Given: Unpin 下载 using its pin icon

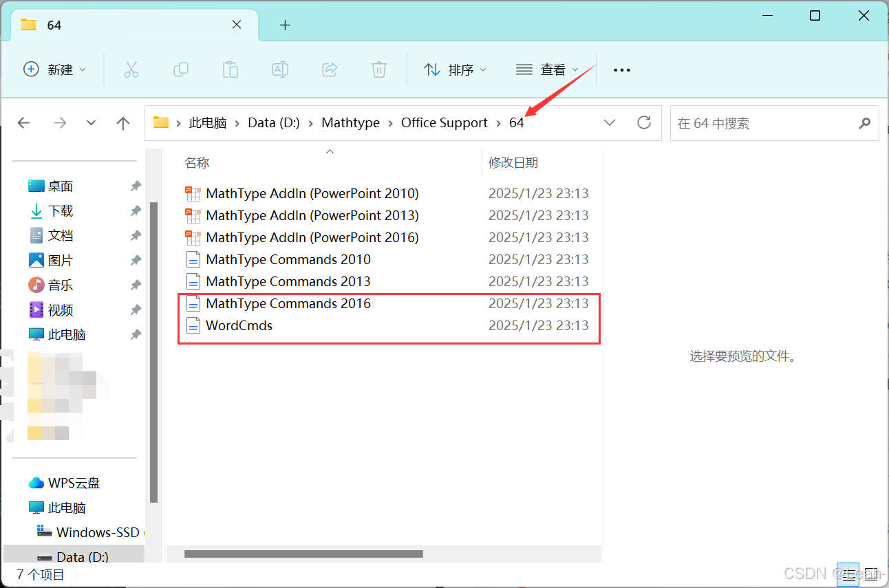Looking at the screenshot, I should point(136,211).
